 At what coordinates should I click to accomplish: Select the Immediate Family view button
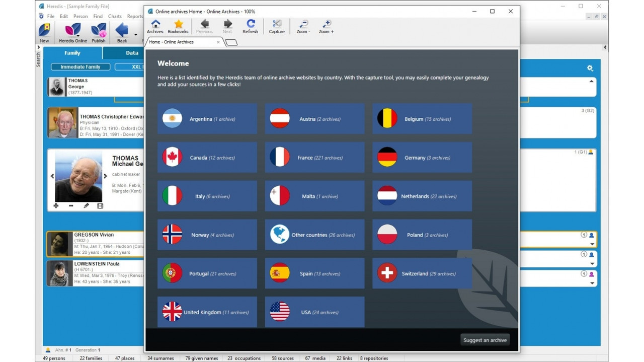pyautogui.click(x=80, y=67)
